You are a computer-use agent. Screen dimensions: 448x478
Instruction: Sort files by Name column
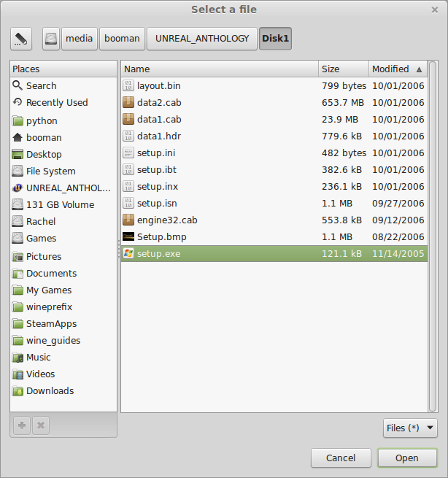(220, 69)
